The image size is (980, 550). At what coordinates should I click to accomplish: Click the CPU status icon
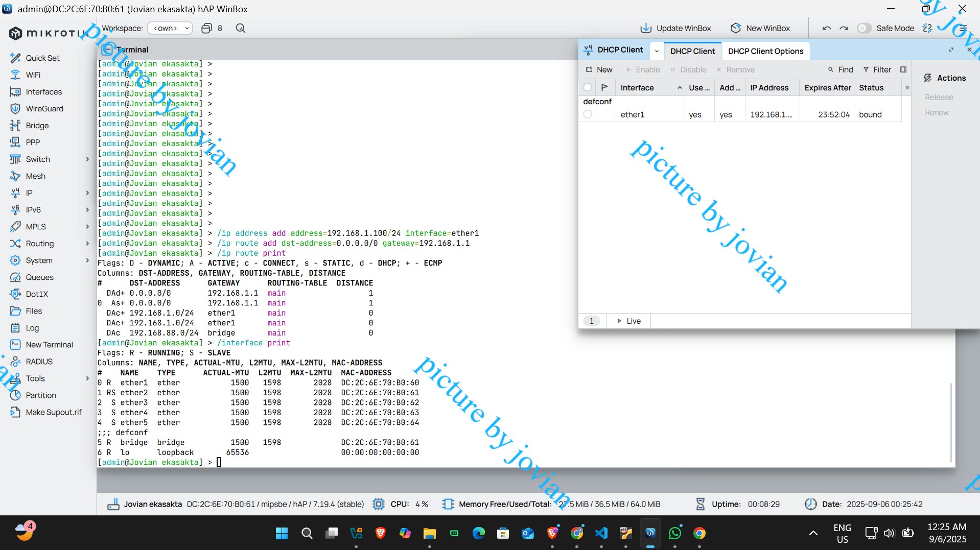pos(378,504)
